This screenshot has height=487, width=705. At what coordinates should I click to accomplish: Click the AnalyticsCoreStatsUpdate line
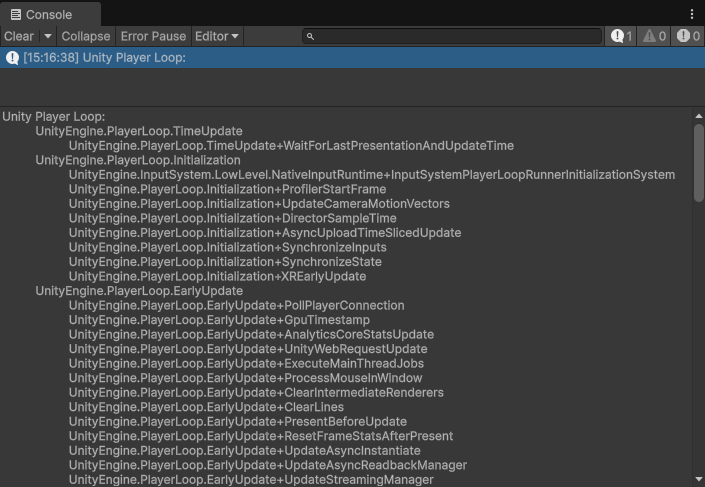(x=251, y=335)
